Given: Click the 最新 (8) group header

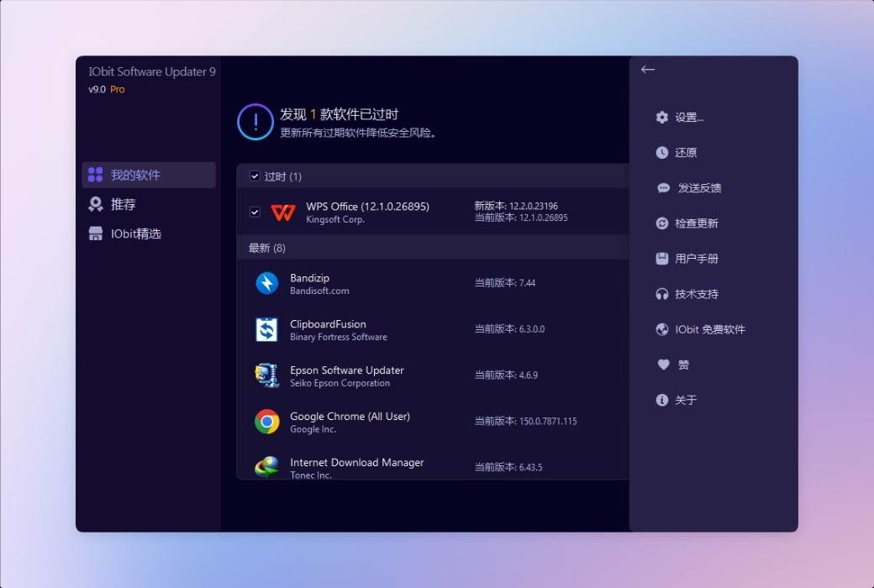Looking at the screenshot, I should pos(433,248).
